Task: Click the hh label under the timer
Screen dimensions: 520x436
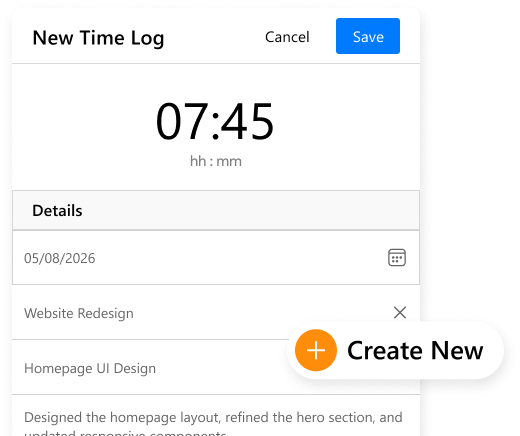Action: coord(198,161)
